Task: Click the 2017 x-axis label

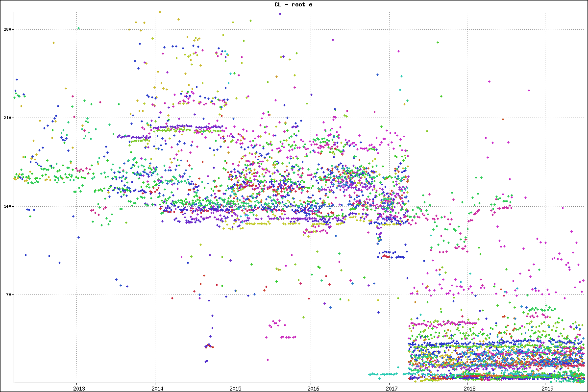Action: pos(392,389)
